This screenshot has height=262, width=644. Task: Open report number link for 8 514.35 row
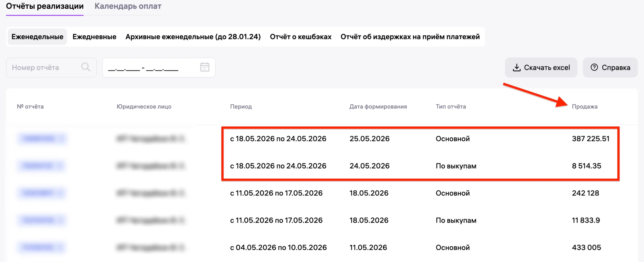point(41,166)
